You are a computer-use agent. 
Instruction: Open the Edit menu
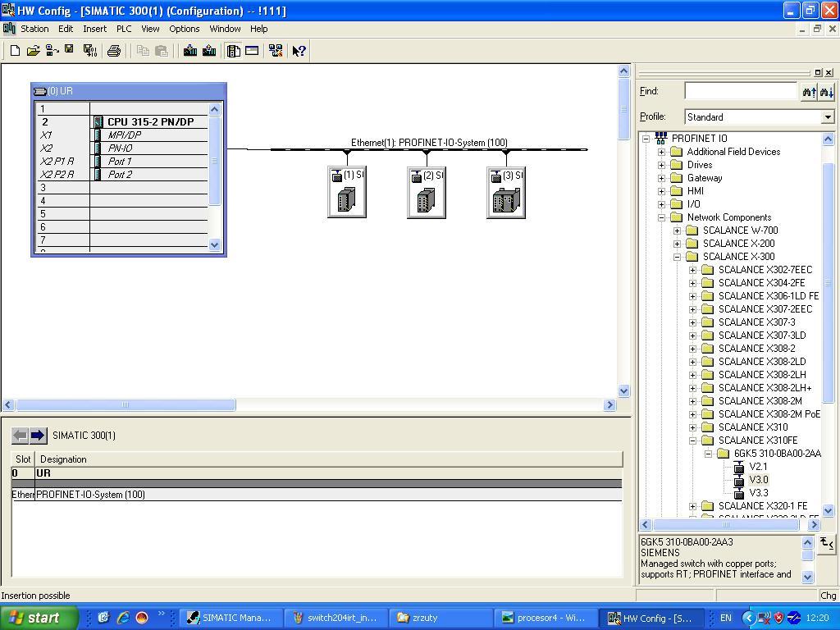pyautogui.click(x=66, y=29)
